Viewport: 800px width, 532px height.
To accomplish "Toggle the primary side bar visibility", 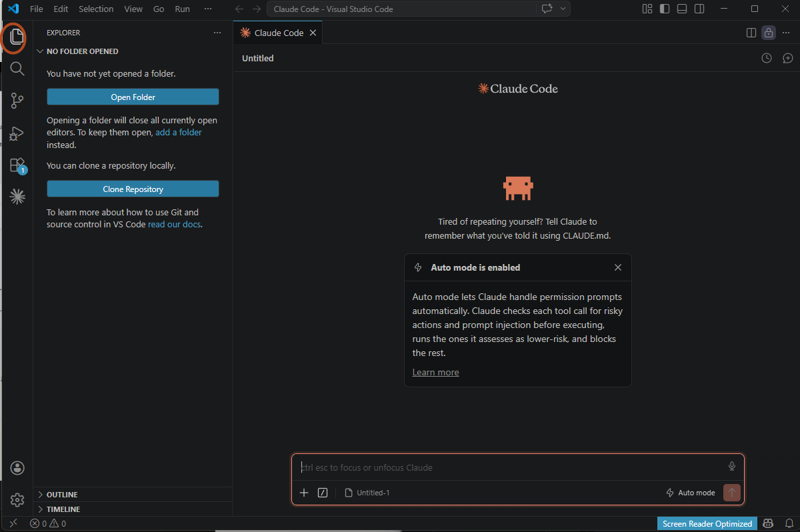I will pos(665,9).
